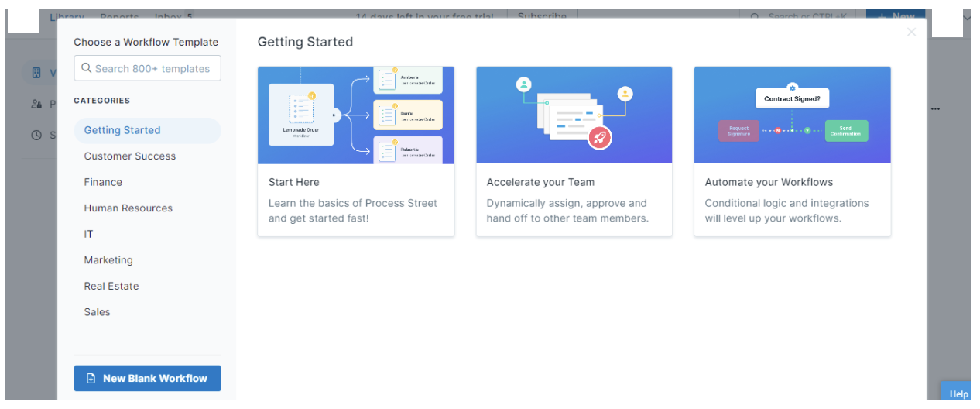Close the template dialog with the X

911,32
